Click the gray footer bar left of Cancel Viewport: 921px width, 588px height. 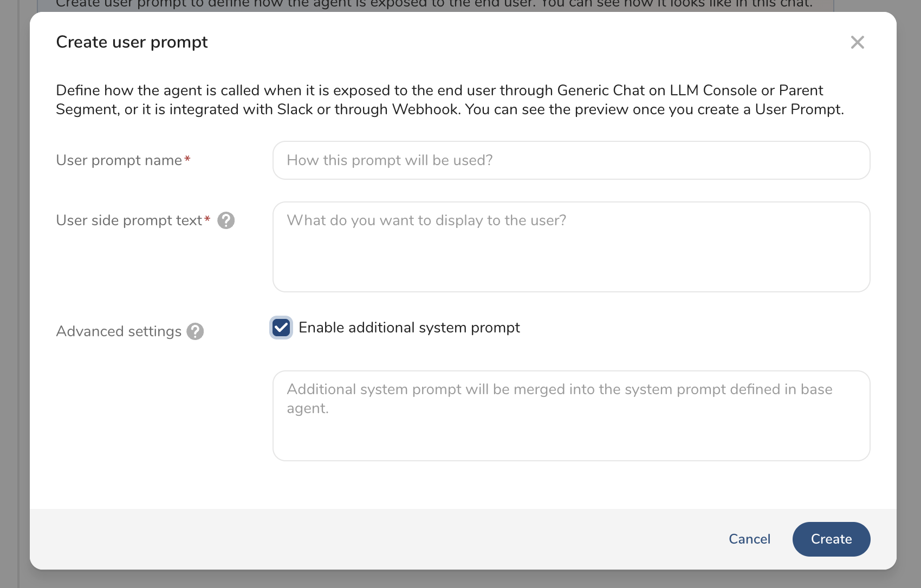(379, 539)
